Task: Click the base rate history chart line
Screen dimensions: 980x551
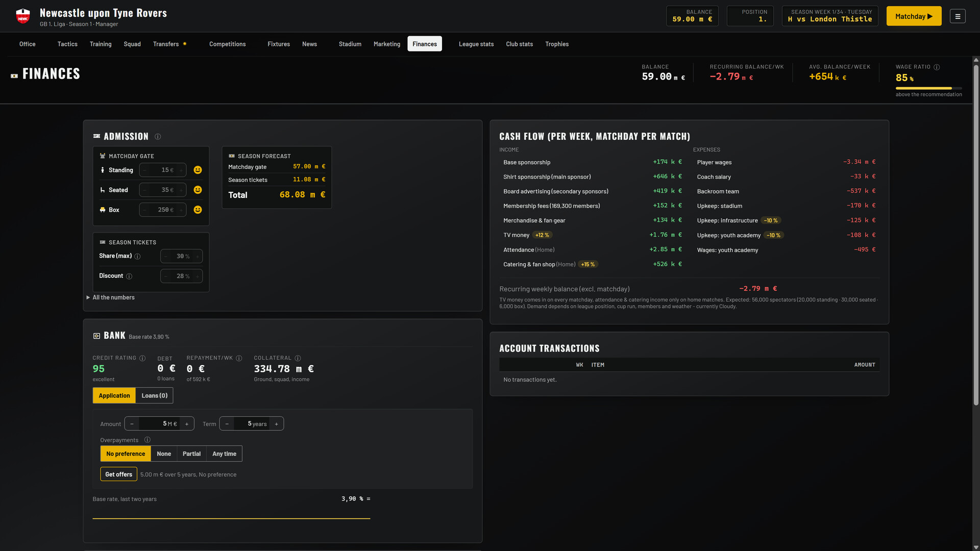Action: tap(231, 518)
